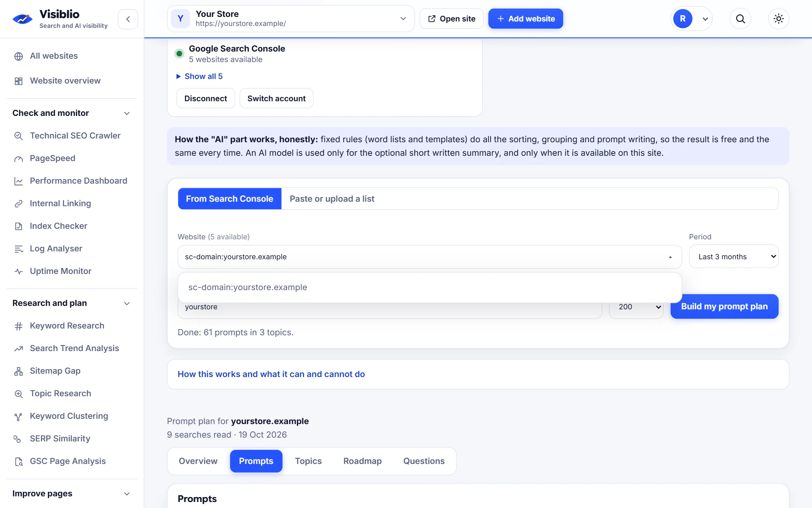The image size is (812, 508).
Task: Open SERP Similarity percent icon
Action: (x=17, y=439)
